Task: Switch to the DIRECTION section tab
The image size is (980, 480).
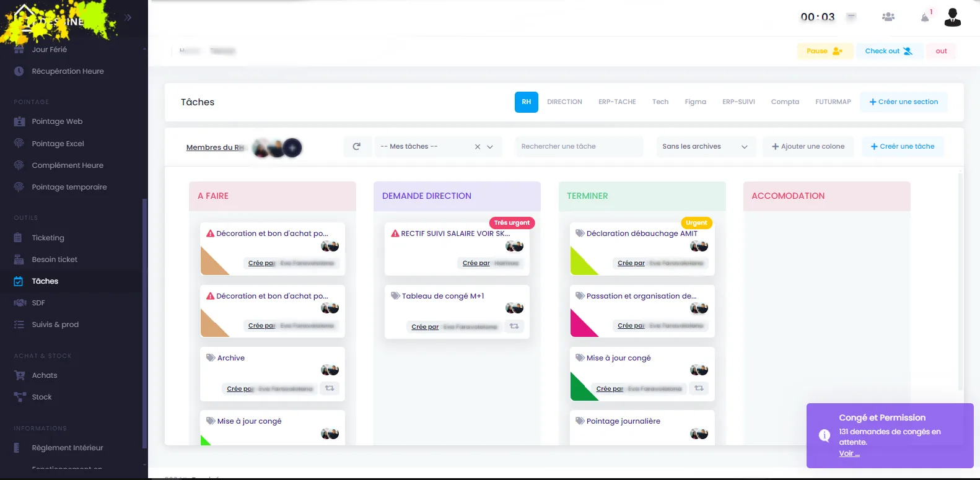Action: click(564, 102)
